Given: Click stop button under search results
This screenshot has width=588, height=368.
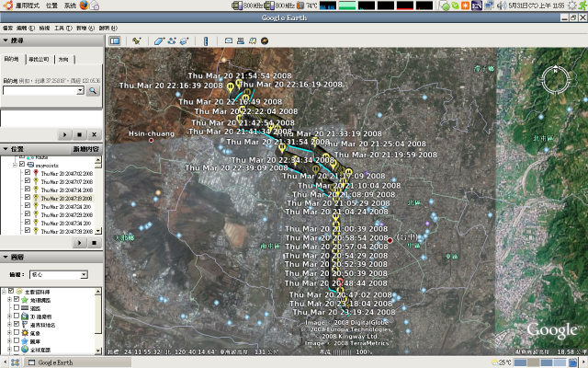Looking at the screenshot, I should [x=80, y=134].
